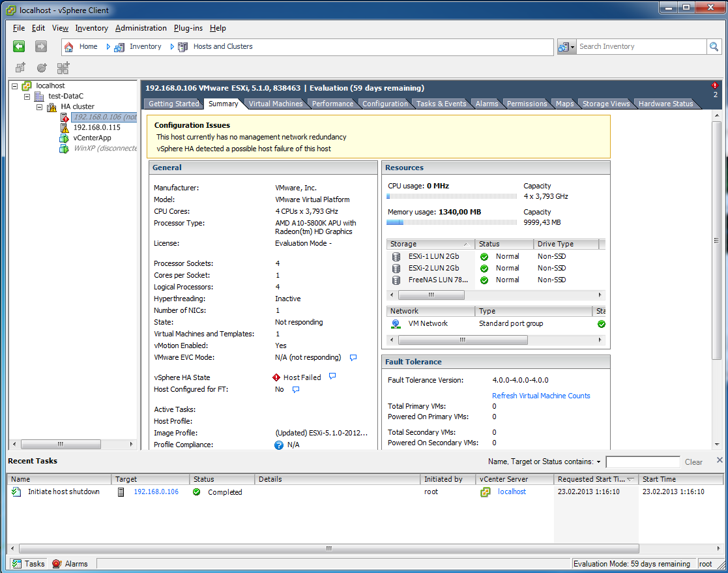Open the Storage Views tab
The image size is (728, 573).
[x=606, y=104]
